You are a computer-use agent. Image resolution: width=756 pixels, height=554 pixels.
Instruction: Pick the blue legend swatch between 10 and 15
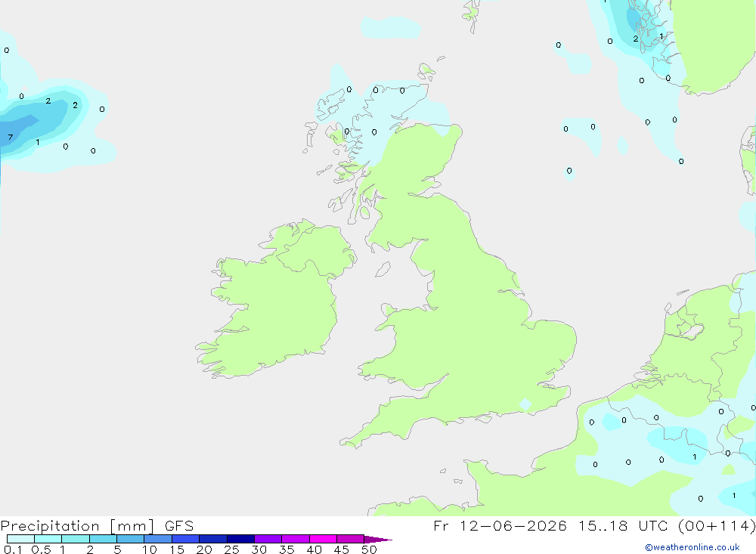[x=158, y=539]
